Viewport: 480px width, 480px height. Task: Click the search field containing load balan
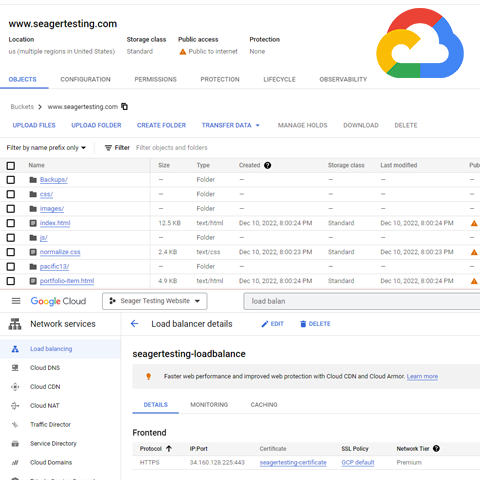tap(362, 301)
